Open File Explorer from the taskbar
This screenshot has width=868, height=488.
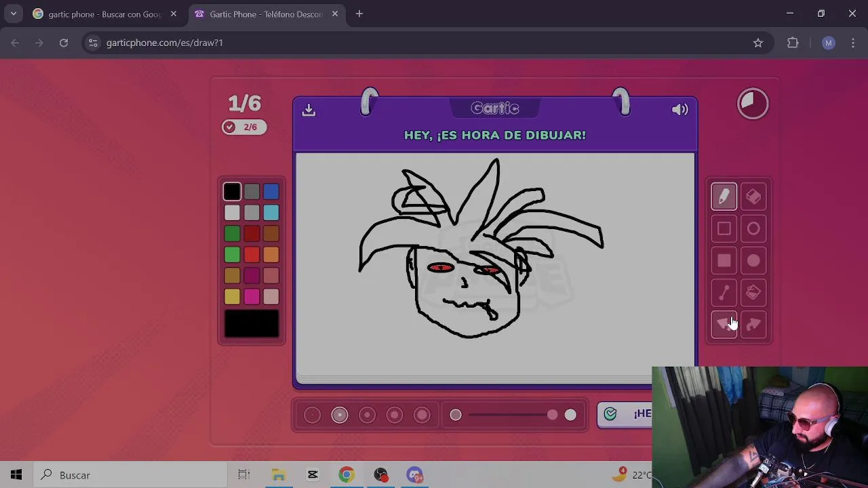(x=279, y=475)
